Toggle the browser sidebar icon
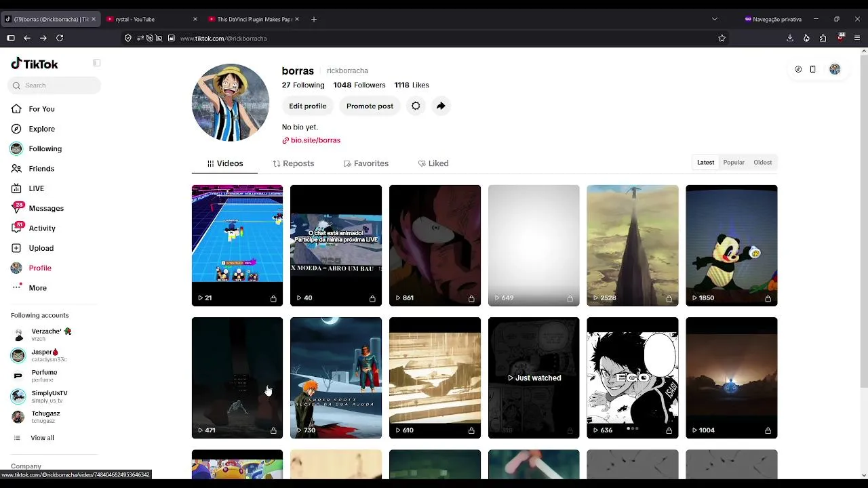The image size is (868, 488). pyautogui.click(x=11, y=38)
